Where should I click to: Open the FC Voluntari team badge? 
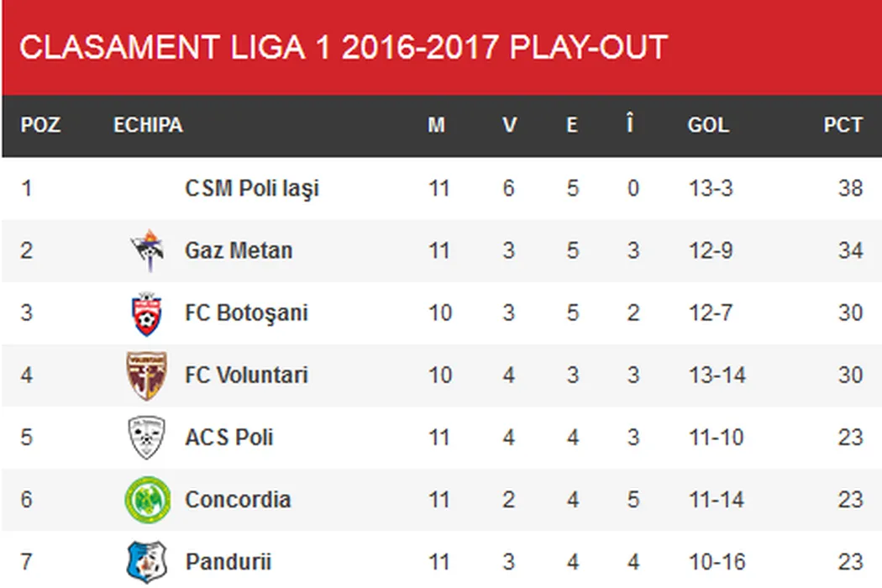[x=147, y=375]
